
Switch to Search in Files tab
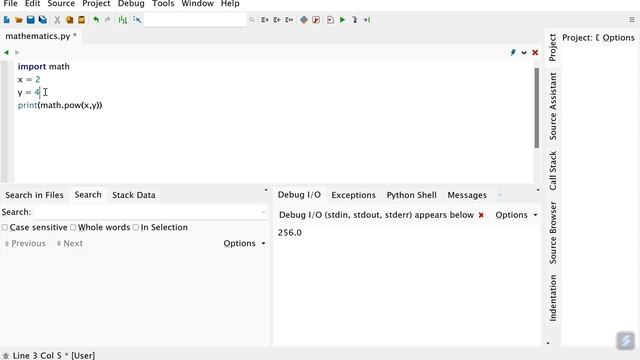coord(34,195)
